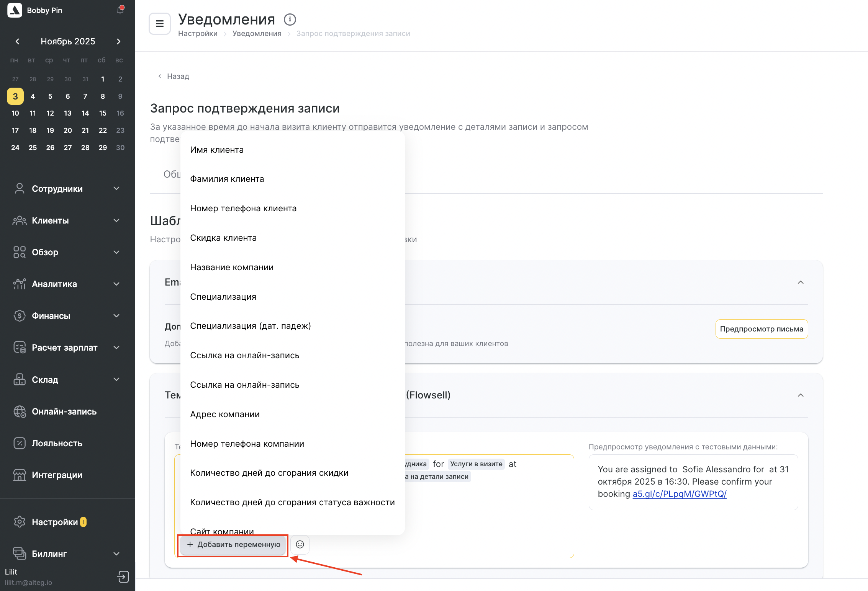Viewport: 868px width, 591px height.
Task: Open Интеграции from the sidebar
Action: pyautogui.click(x=57, y=475)
